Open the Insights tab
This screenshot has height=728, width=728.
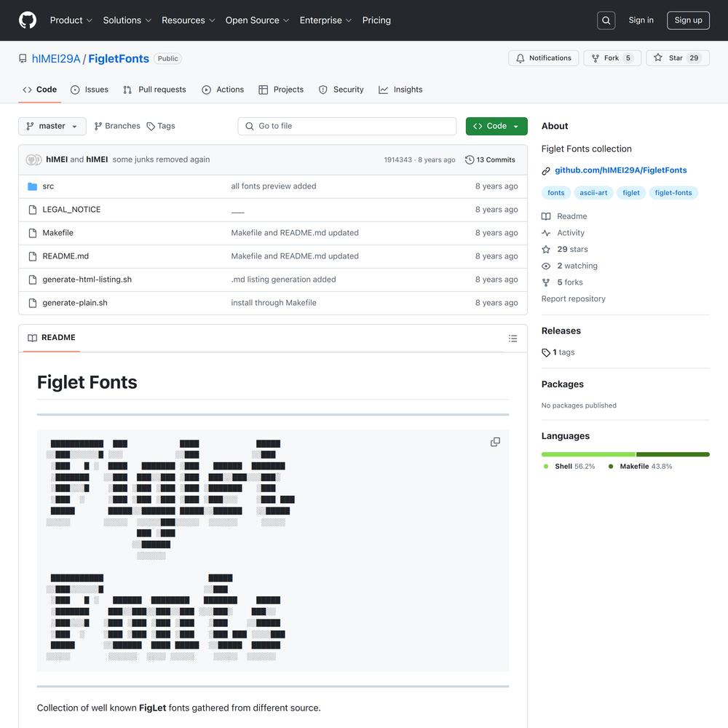(x=400, y=90)
